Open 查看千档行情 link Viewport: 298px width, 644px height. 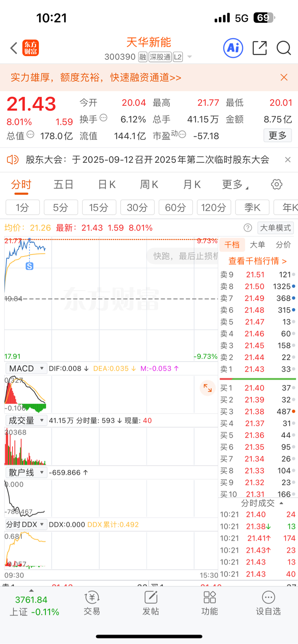(x=258, y=261)
